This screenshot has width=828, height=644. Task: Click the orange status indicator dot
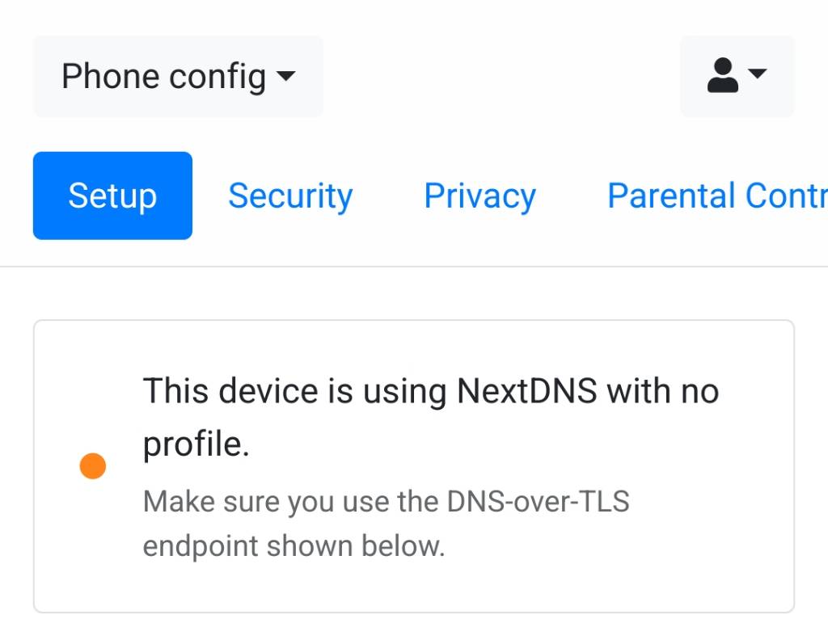93,466
